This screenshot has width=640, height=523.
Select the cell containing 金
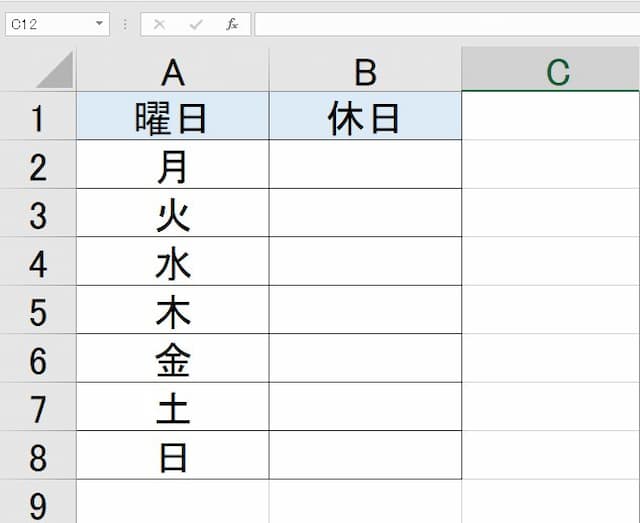[172, 360]
